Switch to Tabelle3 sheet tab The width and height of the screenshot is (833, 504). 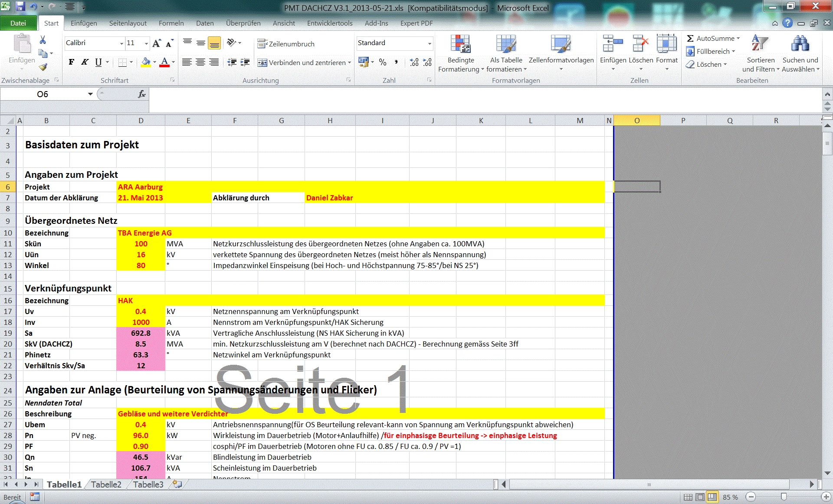[x=148, y=484]
